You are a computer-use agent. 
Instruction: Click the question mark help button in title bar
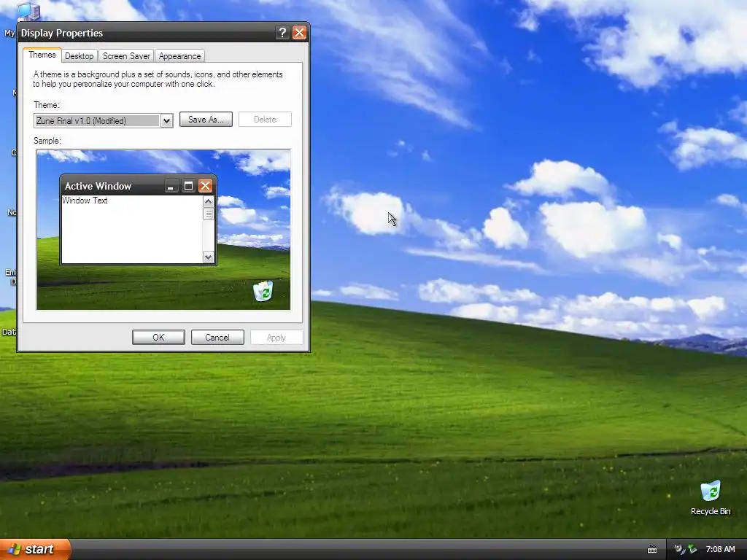[x=282, y=32]
